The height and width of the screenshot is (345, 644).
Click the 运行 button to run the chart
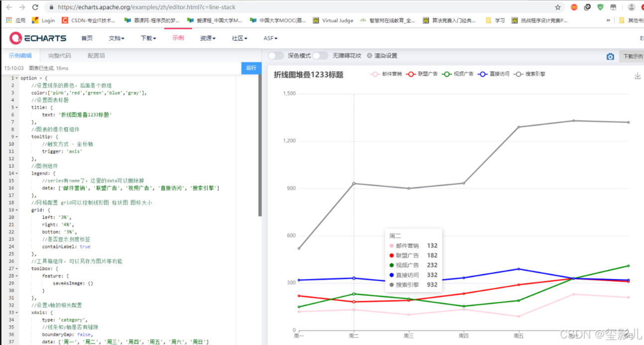[251, 68]
